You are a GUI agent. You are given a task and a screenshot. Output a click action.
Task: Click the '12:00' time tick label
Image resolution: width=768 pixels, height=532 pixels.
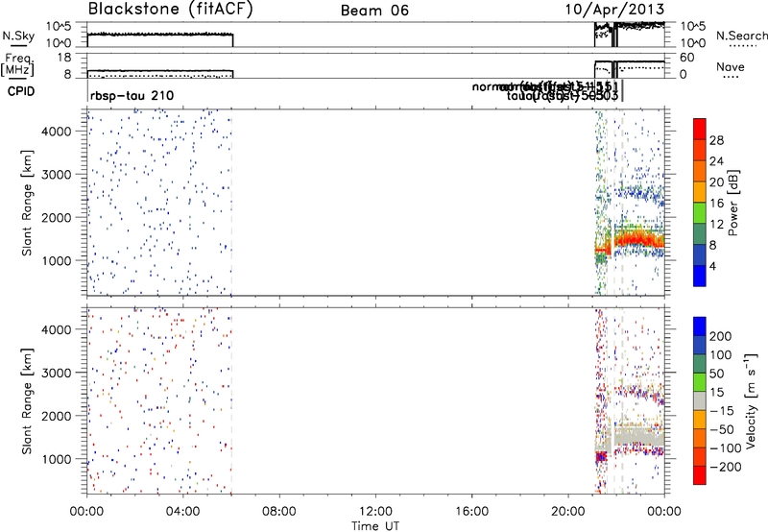(x=375, y=512)
